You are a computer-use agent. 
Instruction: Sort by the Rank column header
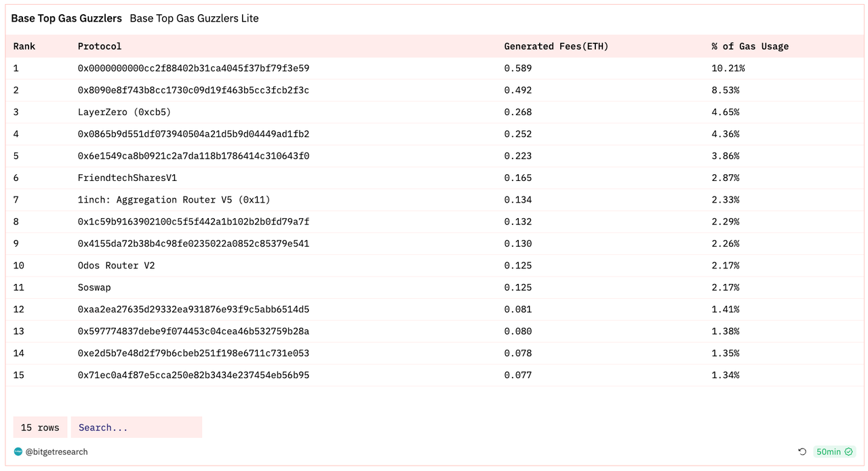point(24,46)
